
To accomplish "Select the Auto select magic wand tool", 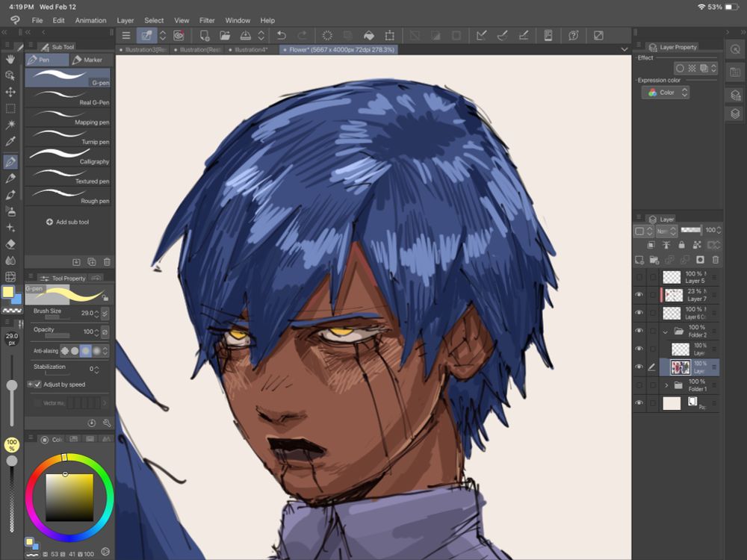I will tap(10, 125).
